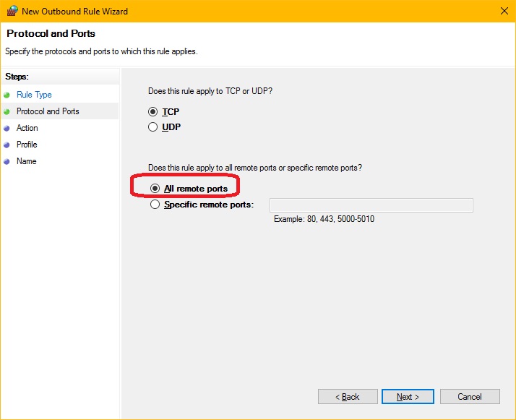Click green bullet beside Rule Type
This screenshot has height=420, width=516.
pos(7,95)
